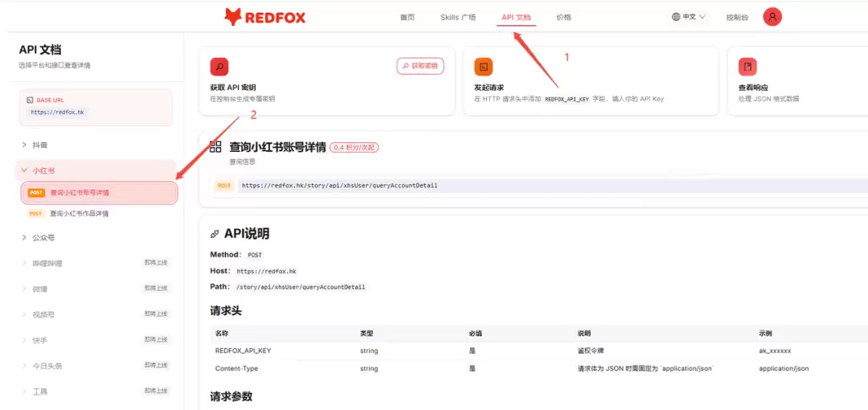Click the globe language icon
This screenshot has height=410, width=868.
tap(675, 17)
